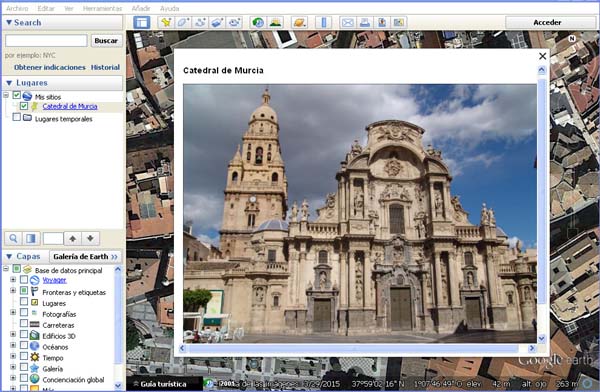The width and height of the screenshot is (600, 392).
Task: Toggle sunlight across the landscape tool
Action: (275, 22)
